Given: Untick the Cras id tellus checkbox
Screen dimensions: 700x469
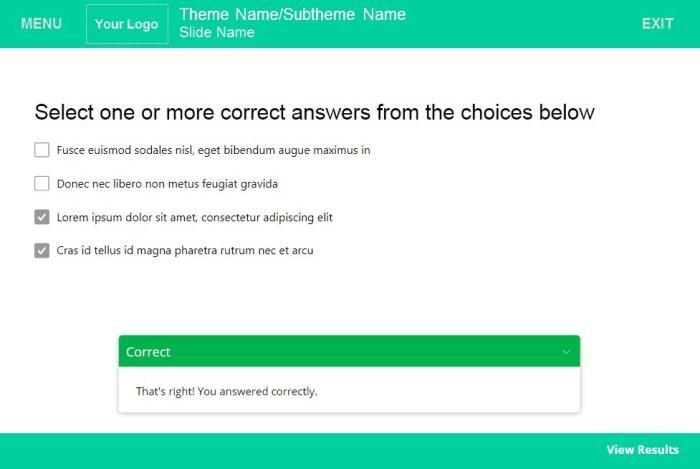Looking at the screenshot, I should (x=42, y=250).
